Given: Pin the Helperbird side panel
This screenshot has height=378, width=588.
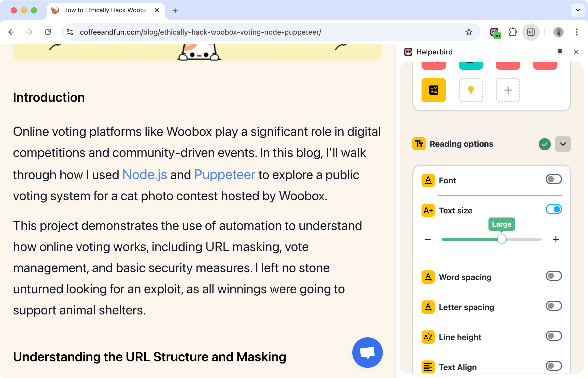Looking at the screenshot, I should pyautogui.click(x=560, y=52).
